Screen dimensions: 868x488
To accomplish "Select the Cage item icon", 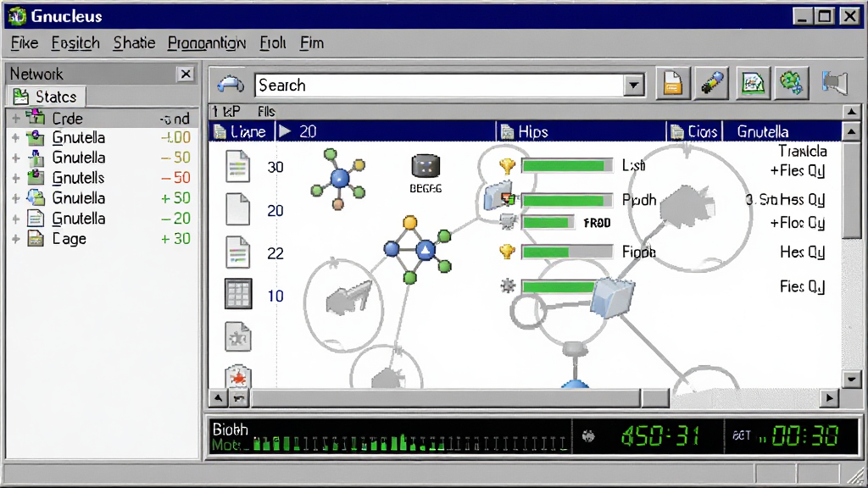I will click(x=36, y=238).
